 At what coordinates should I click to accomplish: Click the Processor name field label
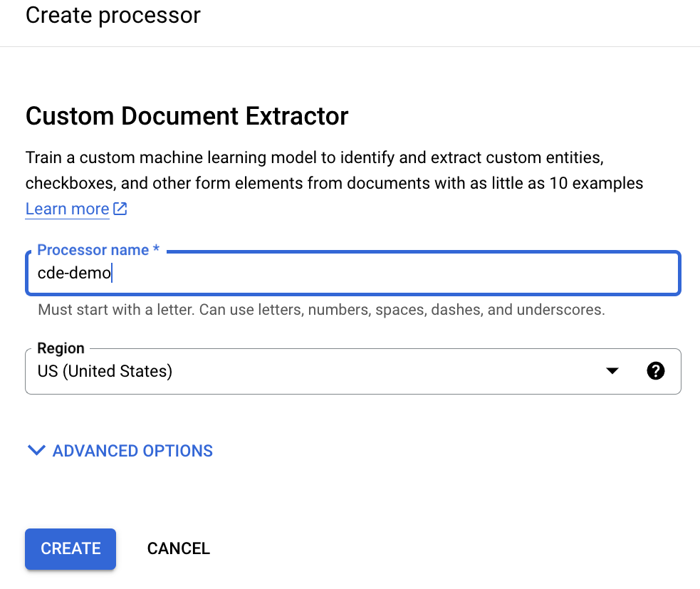tap(93, 250)
